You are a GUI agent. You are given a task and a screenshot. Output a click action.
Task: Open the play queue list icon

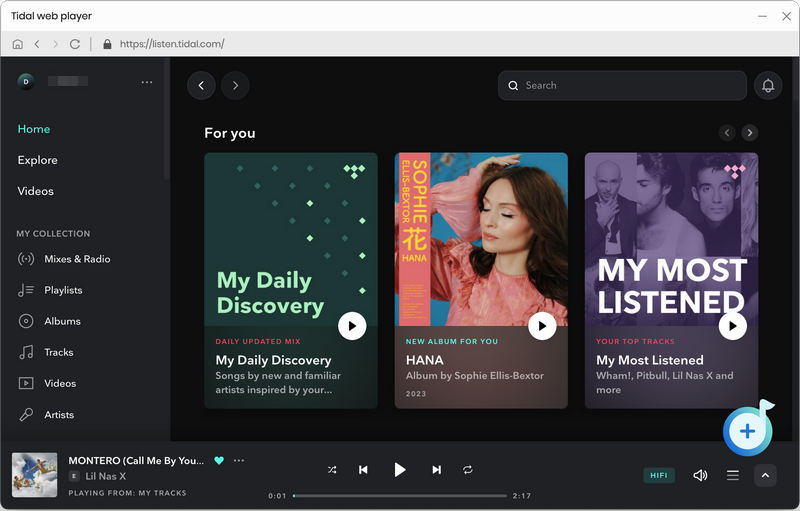tap(733, 475)
